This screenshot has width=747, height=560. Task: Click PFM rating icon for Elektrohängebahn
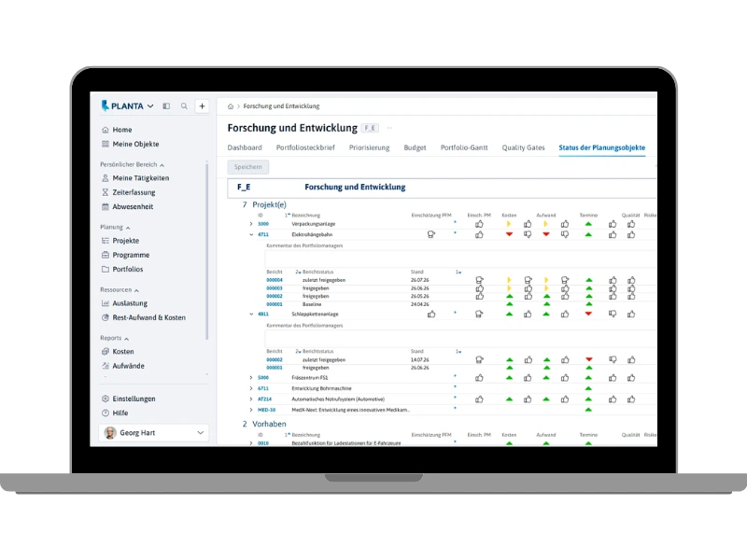[x=431, y=234]
